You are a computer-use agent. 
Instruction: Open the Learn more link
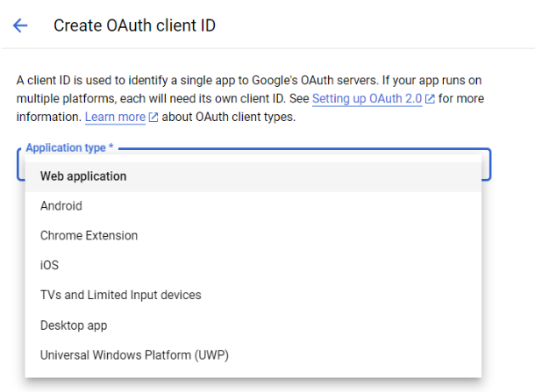click(115, 117)
